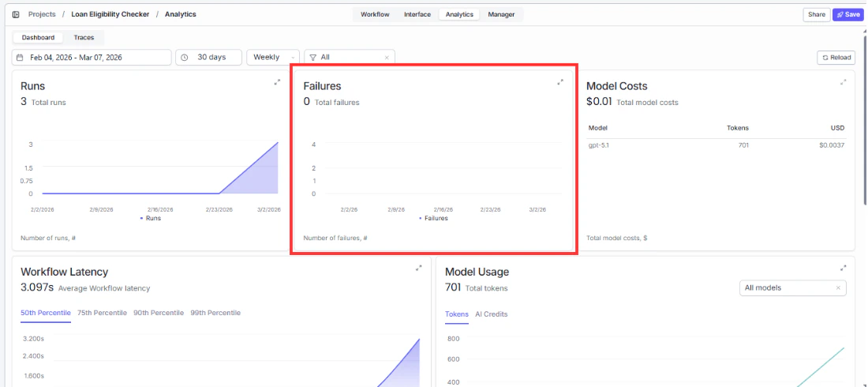The image size is (868, 387).
Task: Clear the All models selection X
Action: (838, 287)
